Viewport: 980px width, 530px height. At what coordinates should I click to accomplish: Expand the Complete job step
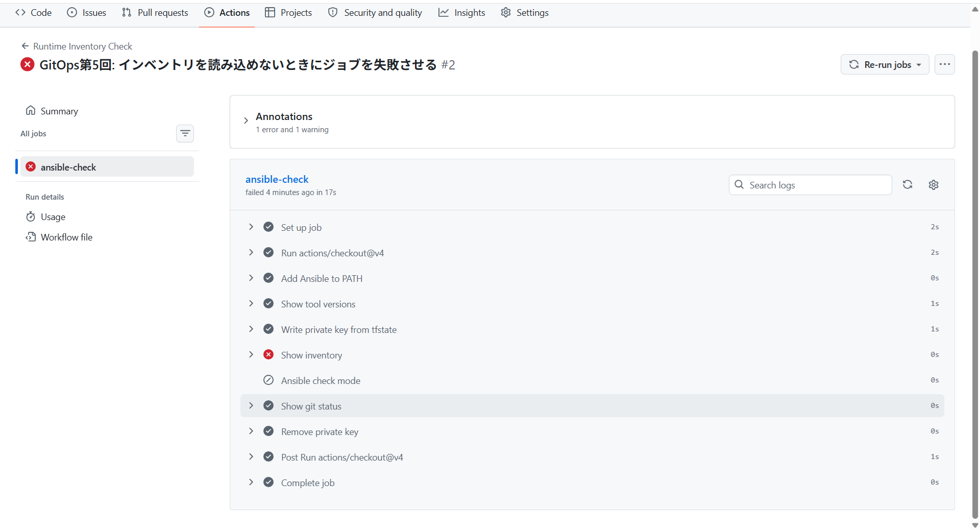pos(592,483)
